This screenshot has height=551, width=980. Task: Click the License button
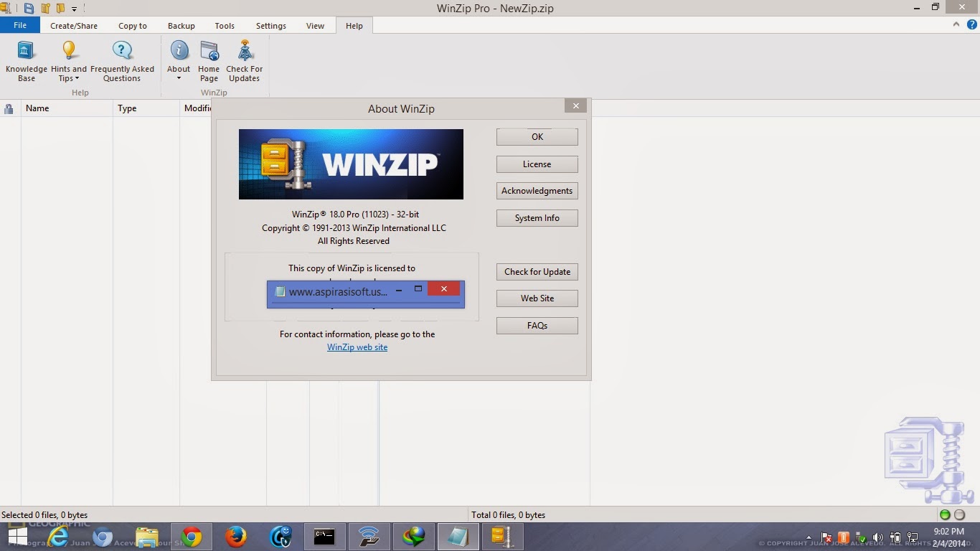pos(537,164)
